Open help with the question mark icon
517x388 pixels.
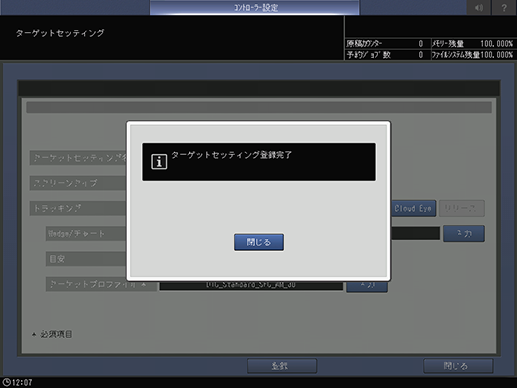[x=504, y=7]
